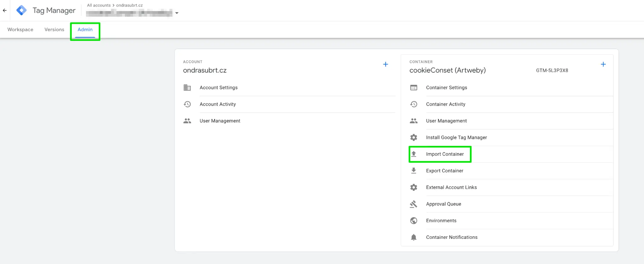Open the All accounts breadcrumb link
The width and height of the screenshot is (644, 264).
[99, 5]
